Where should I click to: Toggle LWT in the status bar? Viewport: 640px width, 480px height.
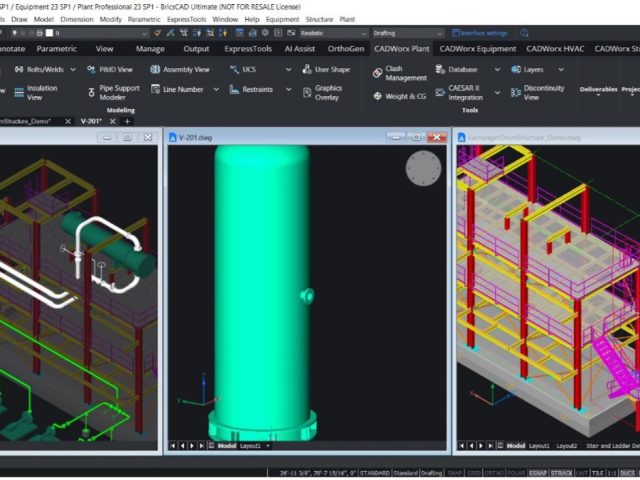[x=581, y=473]
